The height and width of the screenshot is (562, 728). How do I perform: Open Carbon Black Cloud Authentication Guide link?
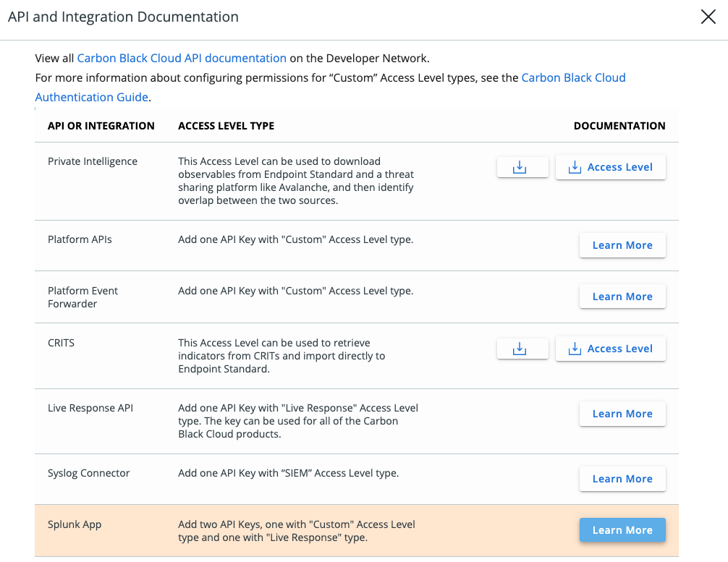[x=573, y=77]
